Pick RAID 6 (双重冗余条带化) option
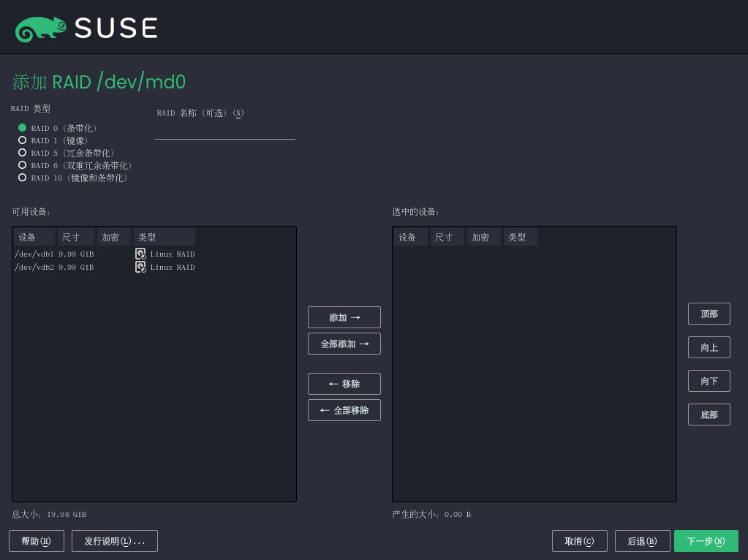The height and width of the screenshot is (560, 748). [23, 165]
